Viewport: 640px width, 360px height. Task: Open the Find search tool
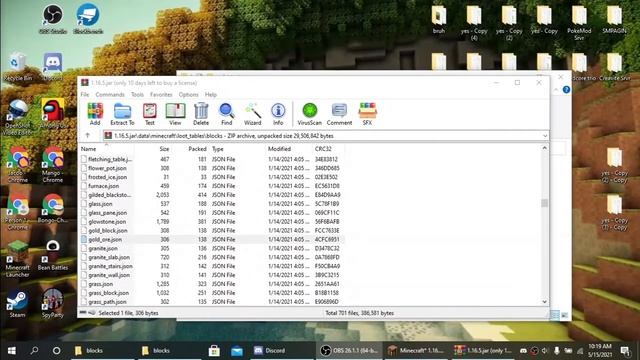227,114
